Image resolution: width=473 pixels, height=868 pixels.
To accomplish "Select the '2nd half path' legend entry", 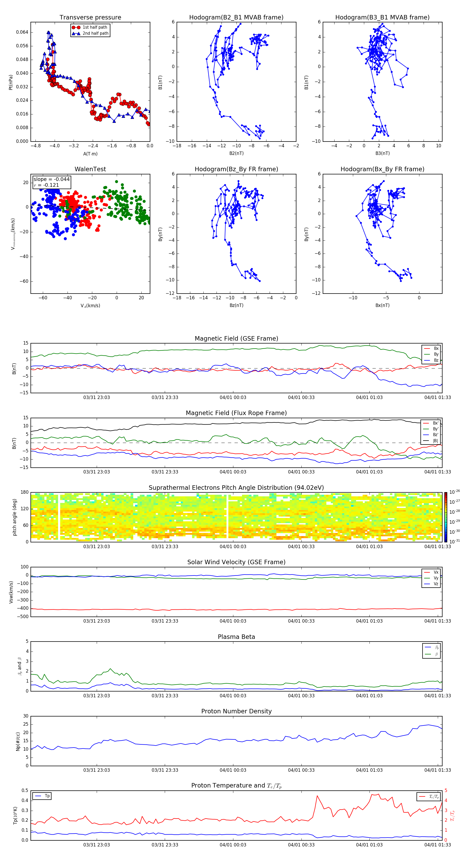I will 90,33.
